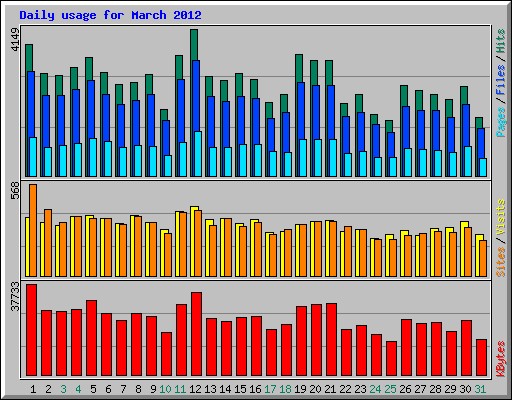This screenshot has width=512, height=400.
Task: Click the cyan pages bar for day 5
Action: (x=93, y=158)
